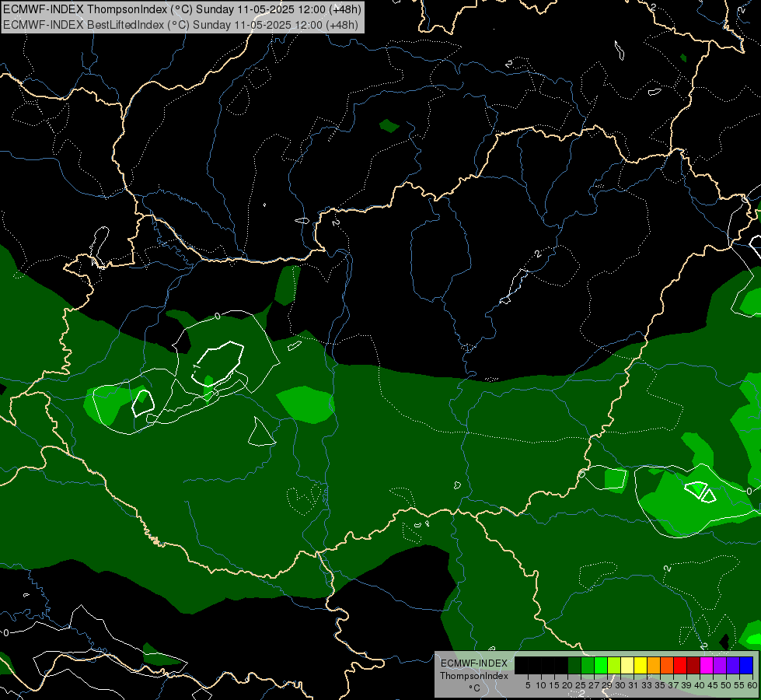Click legend tick value 37
The image size is (761, 700).
[x=674, y=685]
